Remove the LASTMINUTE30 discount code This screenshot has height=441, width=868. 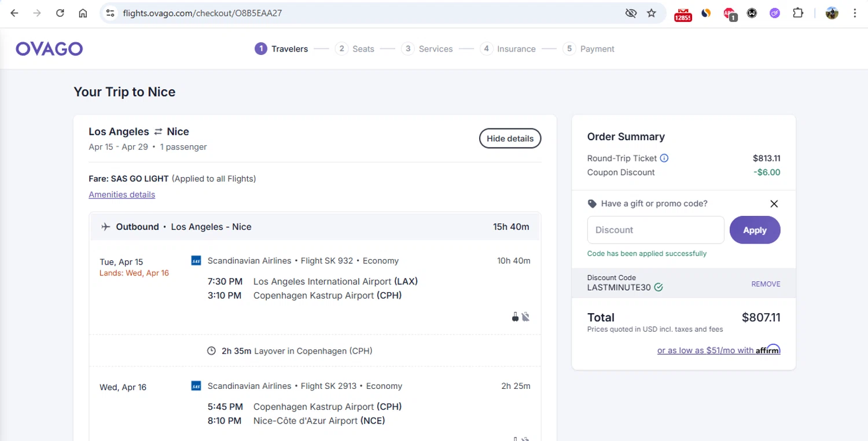pos(766,284)
